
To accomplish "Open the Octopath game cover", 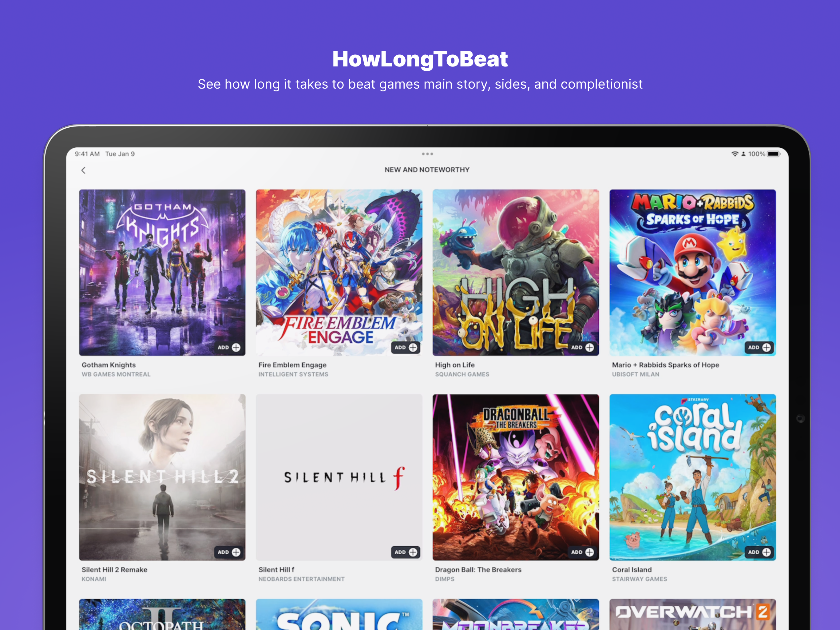I will point(162,614).
